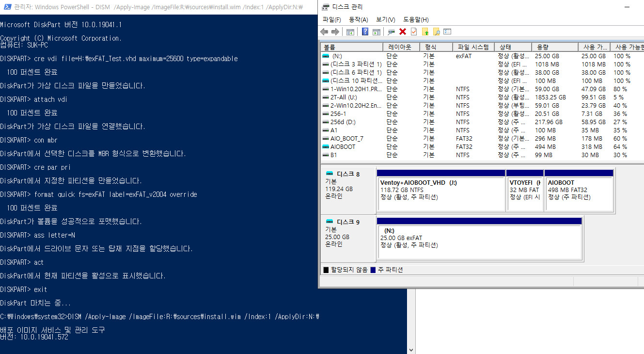Open the 동작(A) menu
644x354 pixels.
pyautogui.click(x=359, y=19)
